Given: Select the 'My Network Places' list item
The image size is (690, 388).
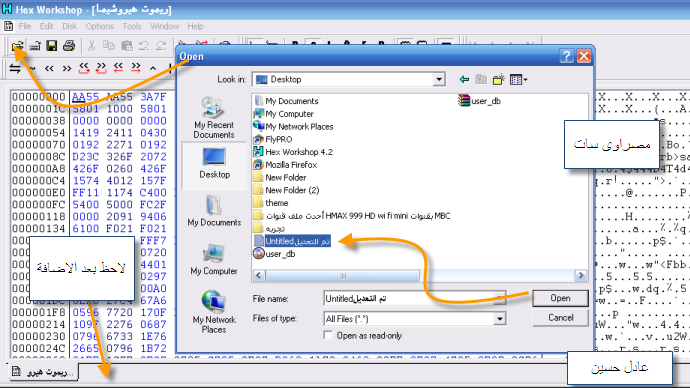Looking at the screenshot, I should pyautogui.click(x=294, y=126).
